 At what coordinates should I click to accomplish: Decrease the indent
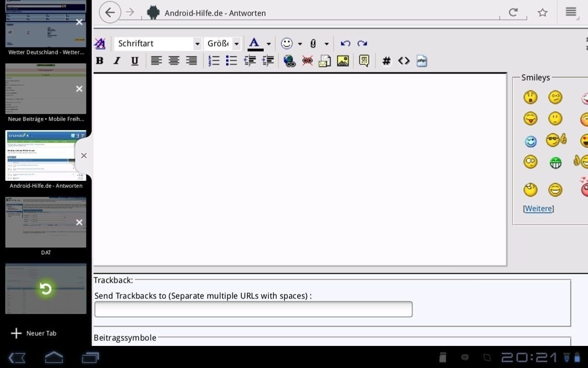pyautogui.click(x=250, y=61)
